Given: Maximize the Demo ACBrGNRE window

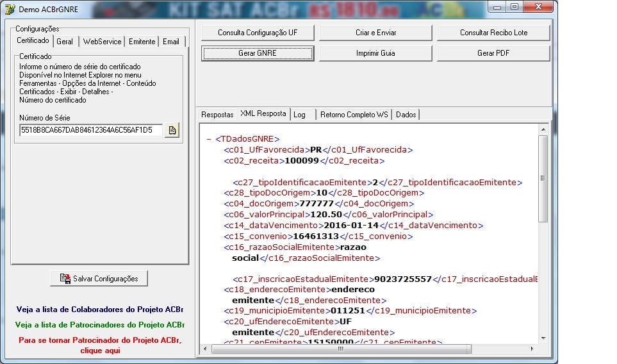Looking at the screenshot, I should [x=514, y=6].
